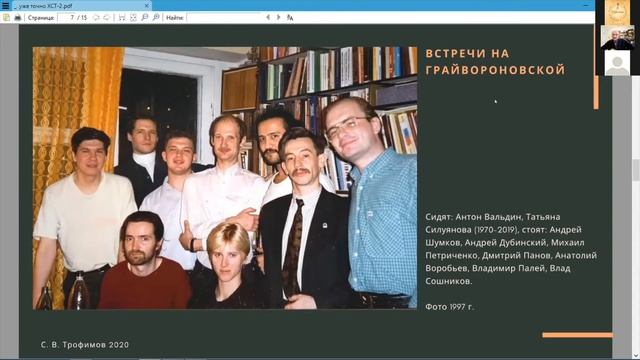
Task: Find previous match with left arrow
Action: coord(268,18)
